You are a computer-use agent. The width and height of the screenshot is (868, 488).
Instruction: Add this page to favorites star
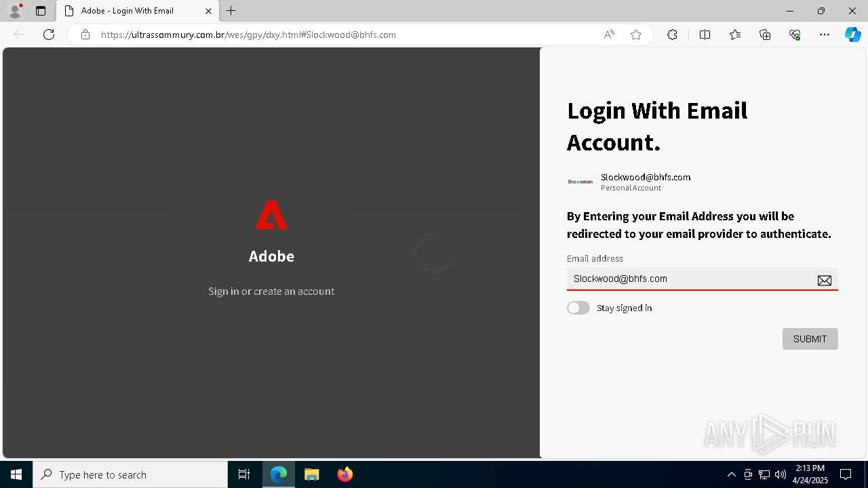click(x=636, y=35)
